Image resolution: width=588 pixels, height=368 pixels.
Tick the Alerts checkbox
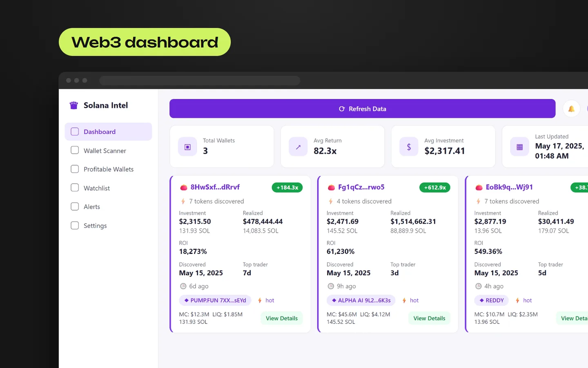coord(75,206)
